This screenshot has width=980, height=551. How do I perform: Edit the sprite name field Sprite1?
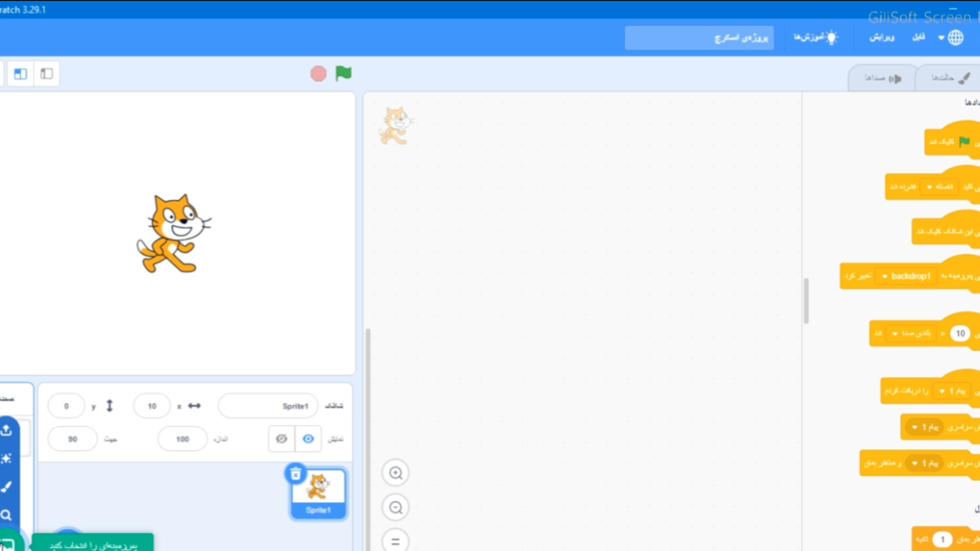pyautogui.click(x=268, y=406)
